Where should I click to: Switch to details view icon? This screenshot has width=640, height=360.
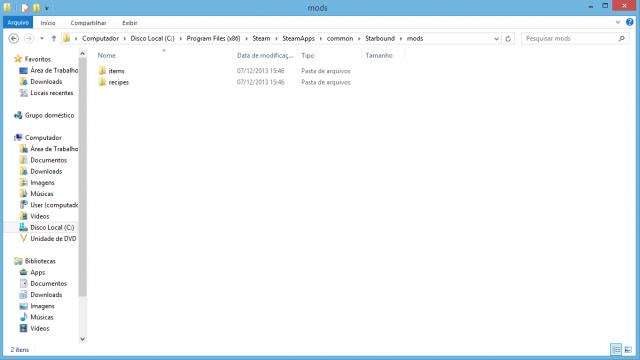click(x=616, y=349)
